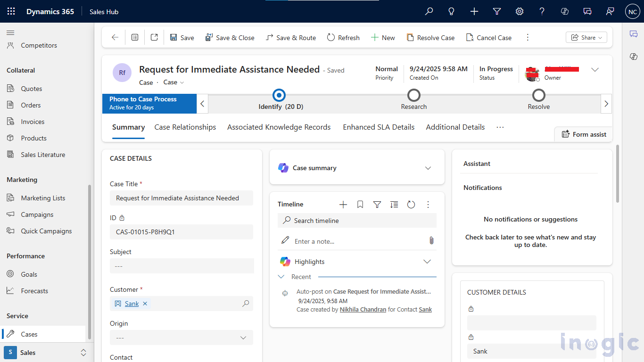Open the Nikhila Chandran link in timeline

coord(363,310)
